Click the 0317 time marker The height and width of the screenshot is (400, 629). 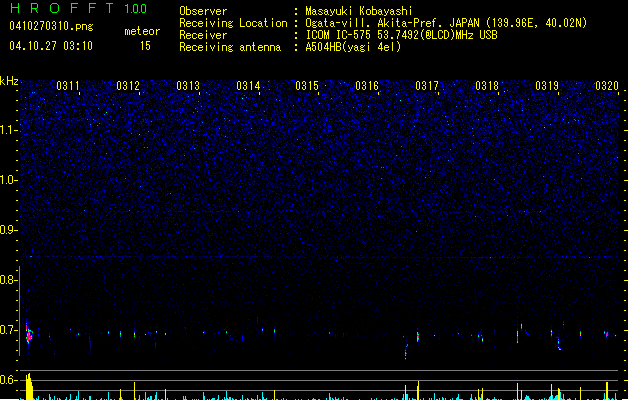(427, 86)
